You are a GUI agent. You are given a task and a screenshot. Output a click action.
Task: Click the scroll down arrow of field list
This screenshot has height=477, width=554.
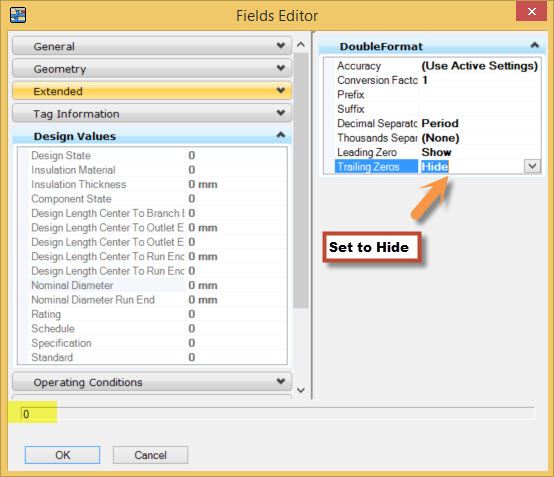[301, 390]
